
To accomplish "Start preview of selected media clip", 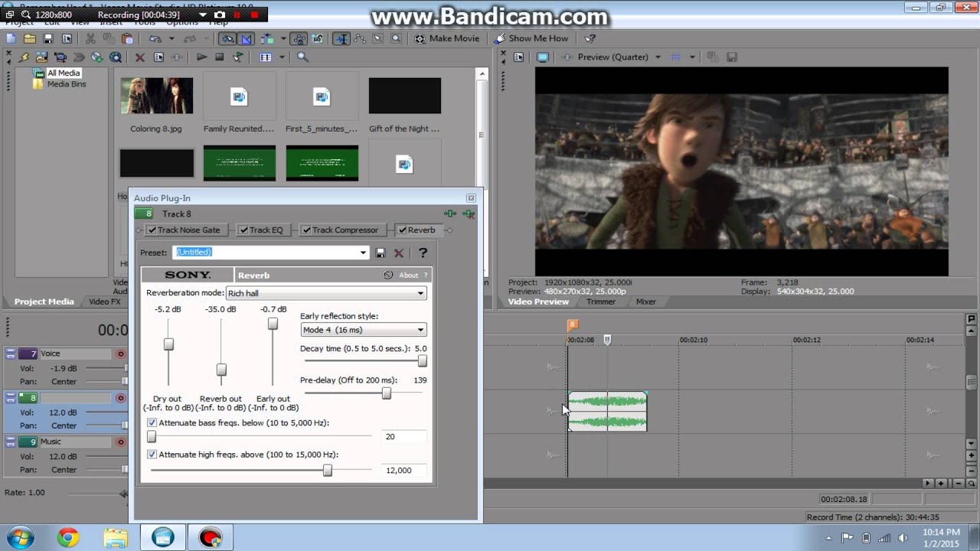I will click(x=201, y=57).
